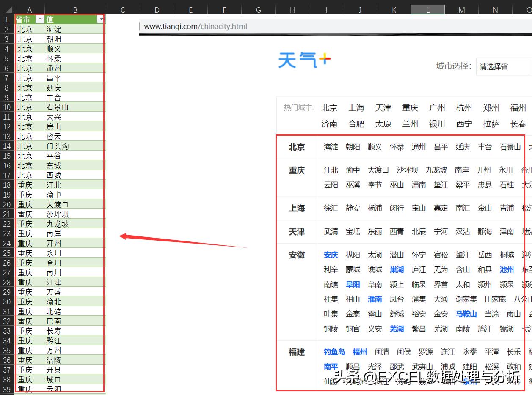Image resolution: width=532 pixels, height=395 pixels.
Task: Open the 省市 column filter dropdown
Action: point(39,19)
